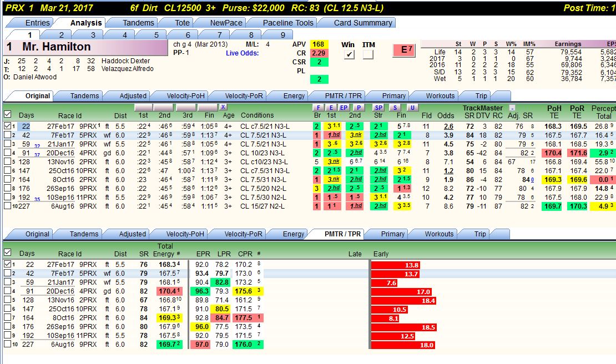Click the 2.29 CR value
Screen dimensions: 616x364
click(319, 53)
